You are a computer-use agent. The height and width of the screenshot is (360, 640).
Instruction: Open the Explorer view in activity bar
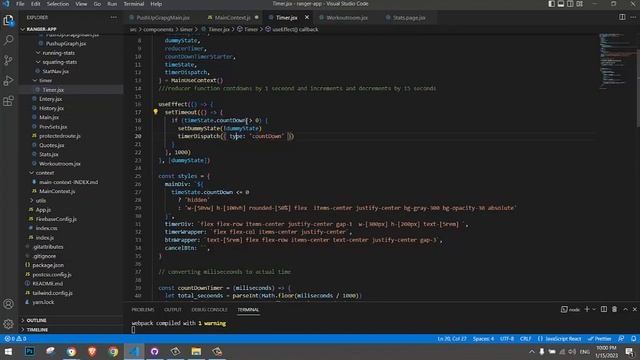[9, 20]
